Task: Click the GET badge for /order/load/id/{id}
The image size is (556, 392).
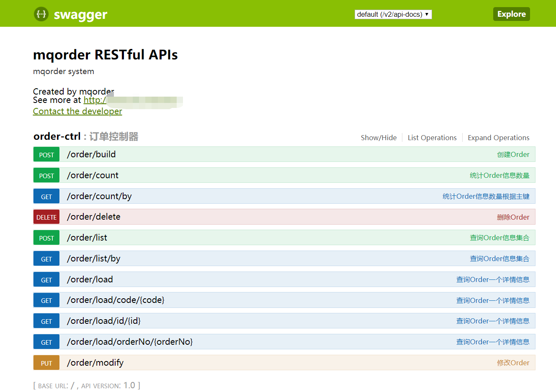Action: (46, 321)
